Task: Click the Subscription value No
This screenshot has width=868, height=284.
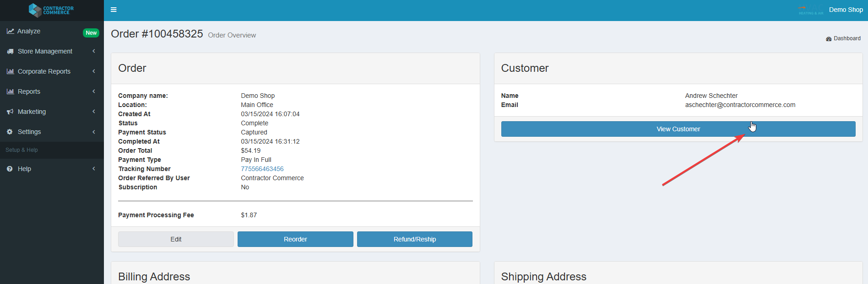Action: point(245,187)
